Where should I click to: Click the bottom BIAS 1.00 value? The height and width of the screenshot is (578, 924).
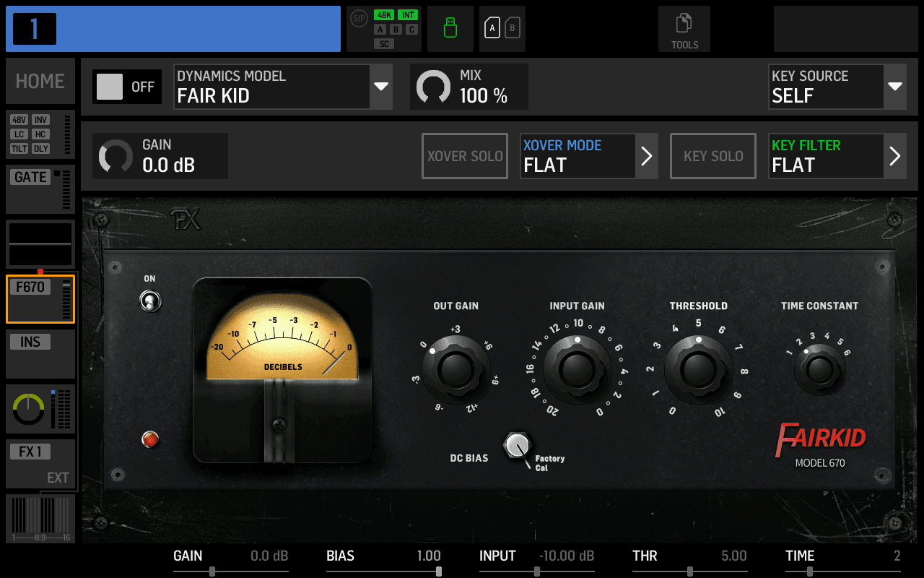pyautogui.click(x=429, y=556)
